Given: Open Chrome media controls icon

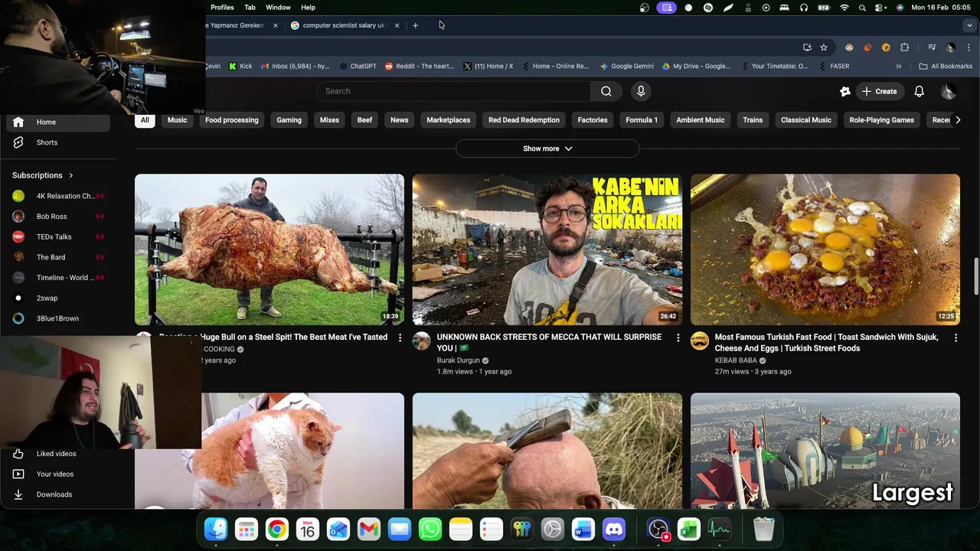Looking at the screenshot, I should tap(932, 47).
